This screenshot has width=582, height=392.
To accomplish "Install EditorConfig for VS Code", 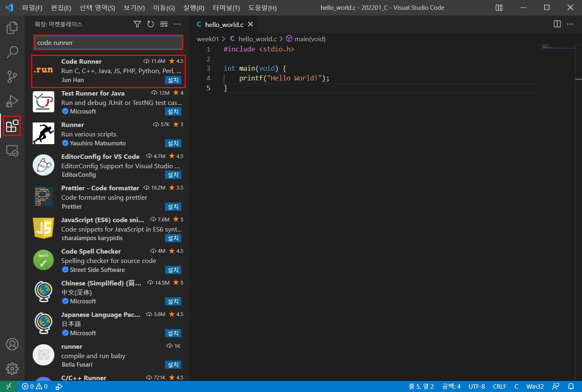I will coord(173,175).
